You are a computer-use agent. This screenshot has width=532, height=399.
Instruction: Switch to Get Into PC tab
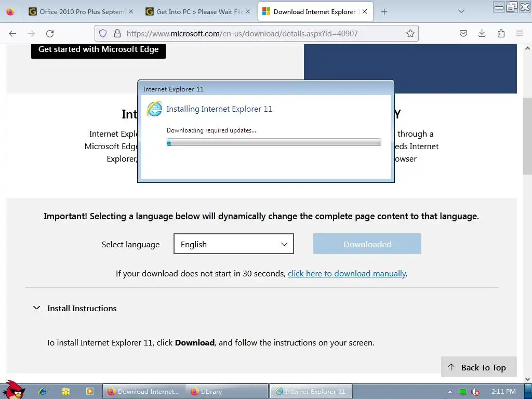pos(198,11)
